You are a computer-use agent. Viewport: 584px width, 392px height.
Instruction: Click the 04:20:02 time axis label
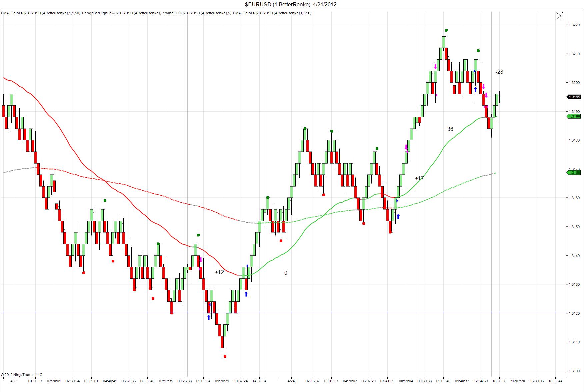coord(350,381)
